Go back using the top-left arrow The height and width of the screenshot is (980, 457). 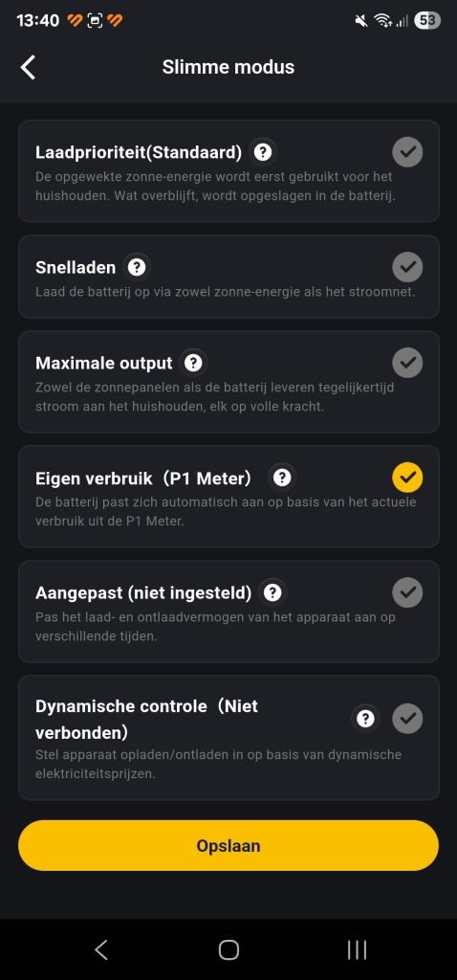pyautogui.click(x=28, y=67)
